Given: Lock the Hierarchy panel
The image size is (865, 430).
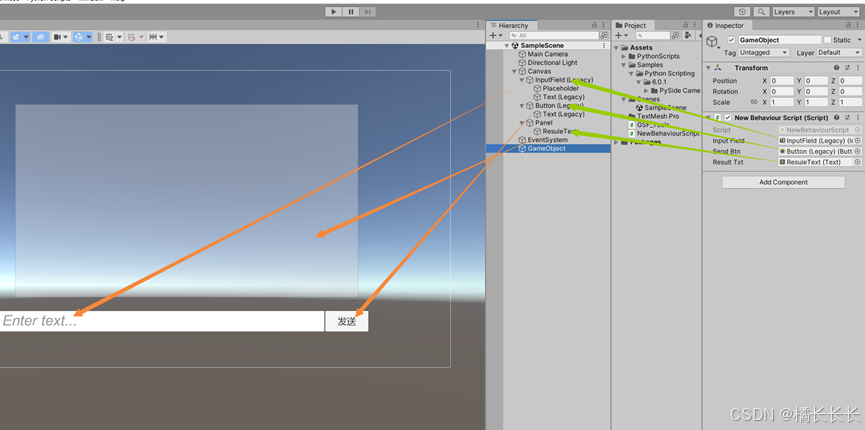Looking at the screenshot, I should point(594,25).
